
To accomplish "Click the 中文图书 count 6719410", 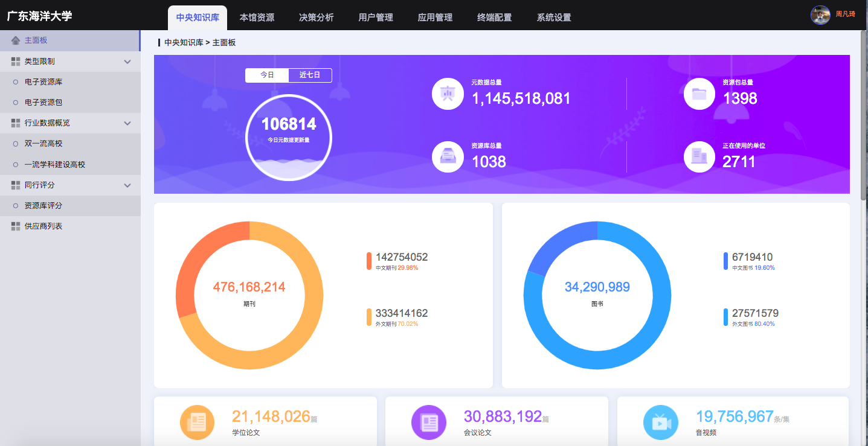I will (753, 257).
